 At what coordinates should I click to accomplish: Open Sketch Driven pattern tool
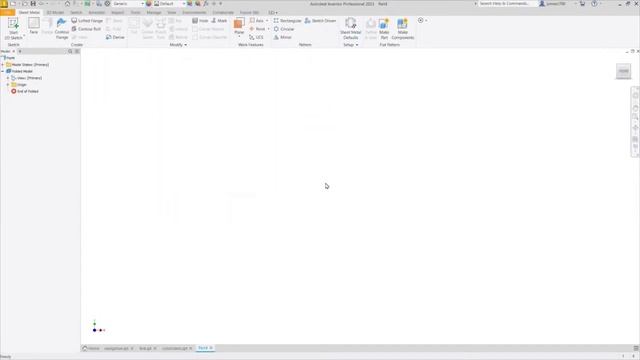point(320,20)
